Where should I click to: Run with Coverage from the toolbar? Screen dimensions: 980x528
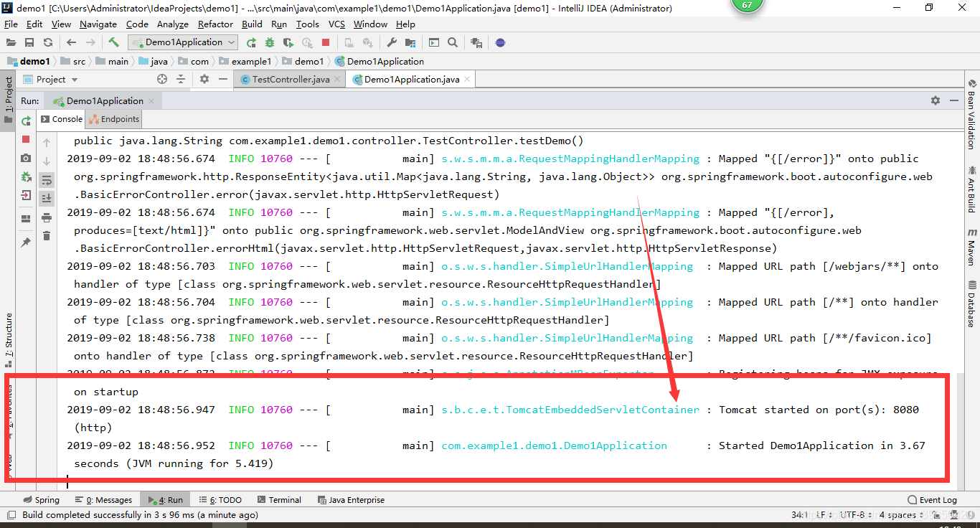pyautogui.click(x=288, y=42)
